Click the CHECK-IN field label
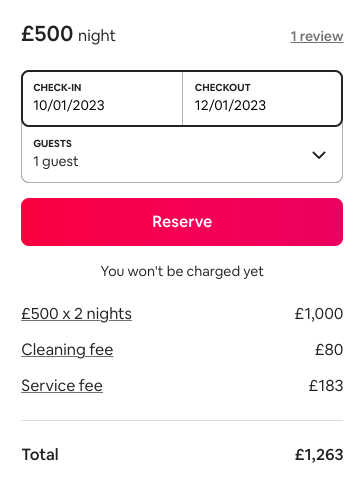 pos(57,88)
